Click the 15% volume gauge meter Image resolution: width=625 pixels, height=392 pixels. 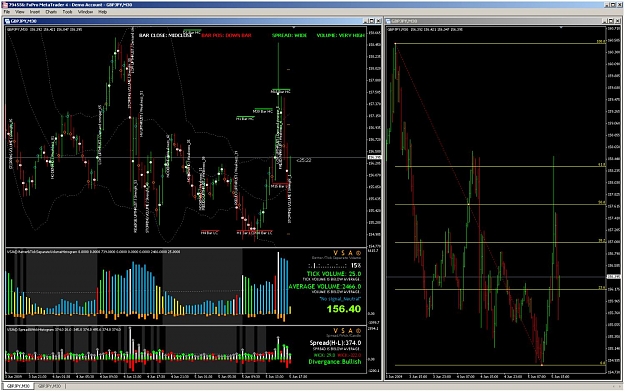click(334, 266)
